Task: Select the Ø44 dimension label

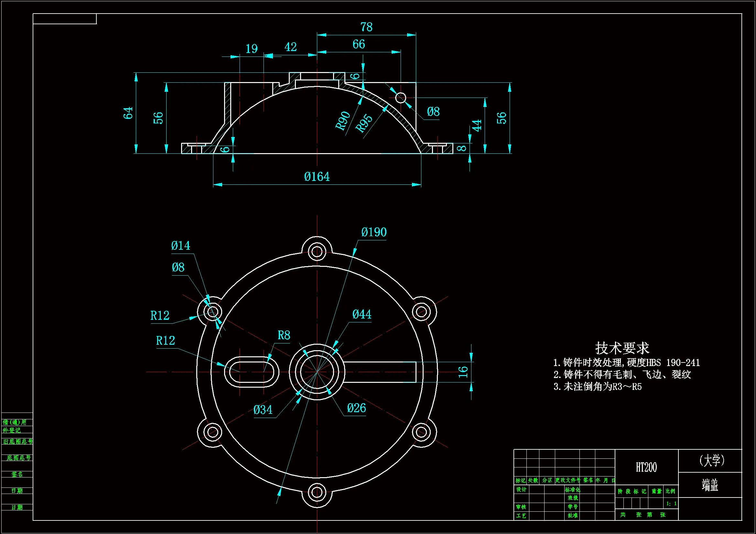Action: tap(362, 314)
